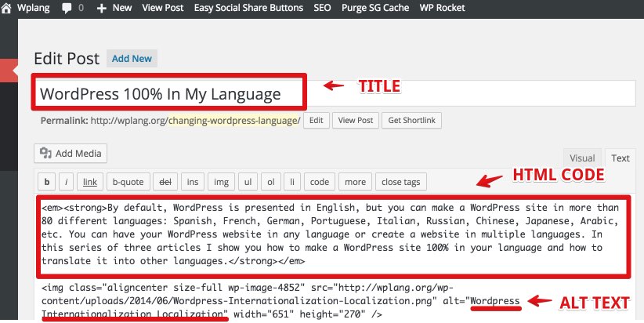Click the Add Media button

pos(71,154)
